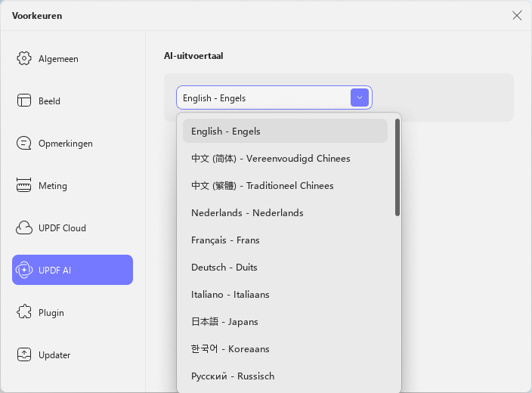This screenshot has width=532, height=393.
Task: Pick Nederlands - Nederlands option
Action: (285, 212)
